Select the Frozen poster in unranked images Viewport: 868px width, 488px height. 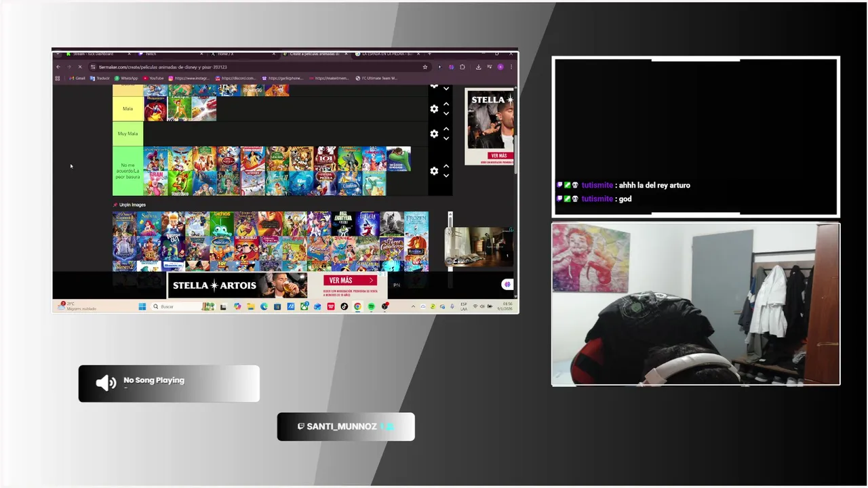pyautogui.click(x=416, y=224)
